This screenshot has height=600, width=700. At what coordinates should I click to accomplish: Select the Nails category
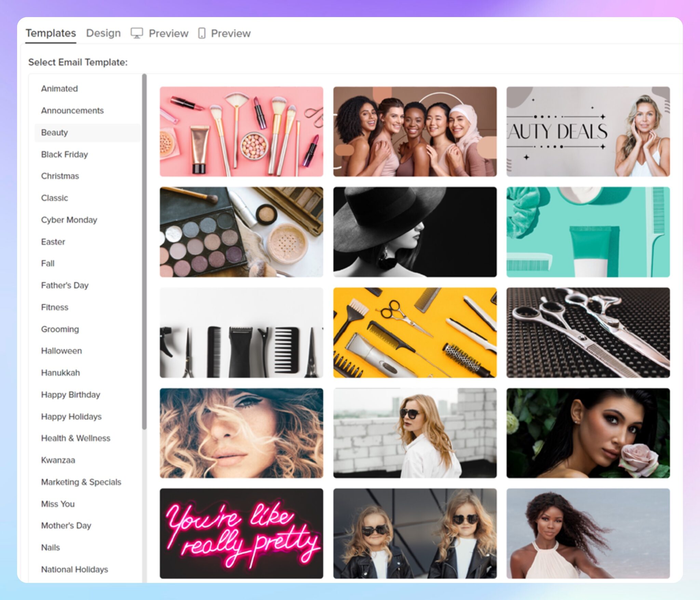coord(50,547)
